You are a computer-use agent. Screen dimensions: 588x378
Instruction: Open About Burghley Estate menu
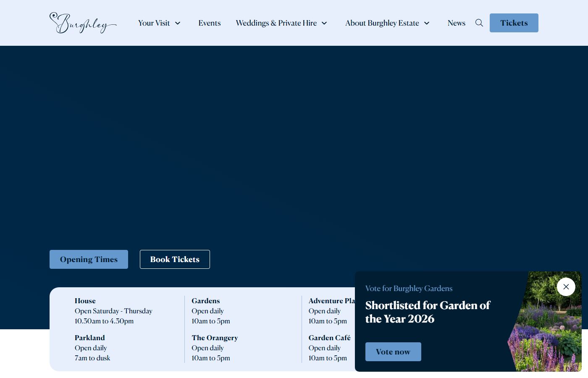(382, 23)
